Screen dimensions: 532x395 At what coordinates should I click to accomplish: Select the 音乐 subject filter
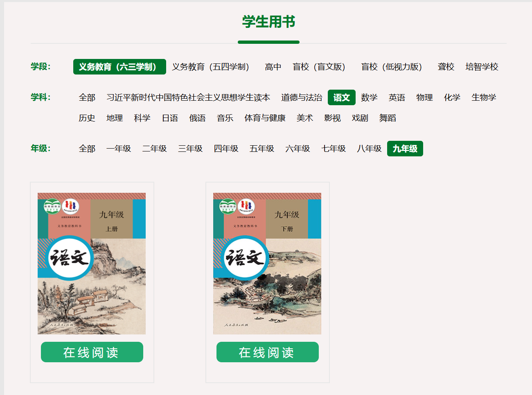225,118
